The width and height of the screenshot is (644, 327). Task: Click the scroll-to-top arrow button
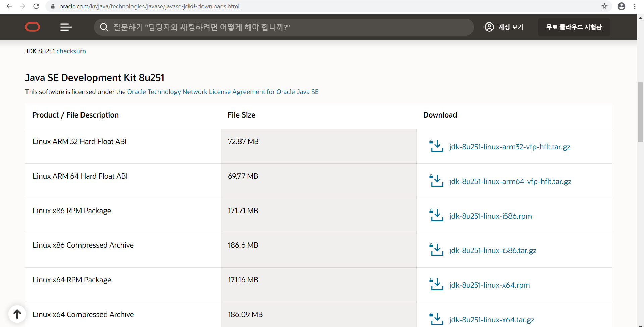tap(17, 314)
